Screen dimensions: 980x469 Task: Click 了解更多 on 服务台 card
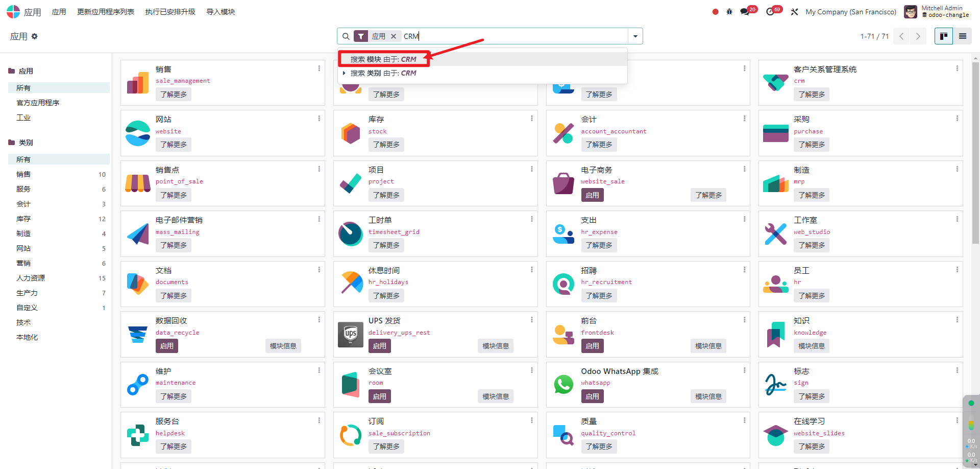(174, 447)
